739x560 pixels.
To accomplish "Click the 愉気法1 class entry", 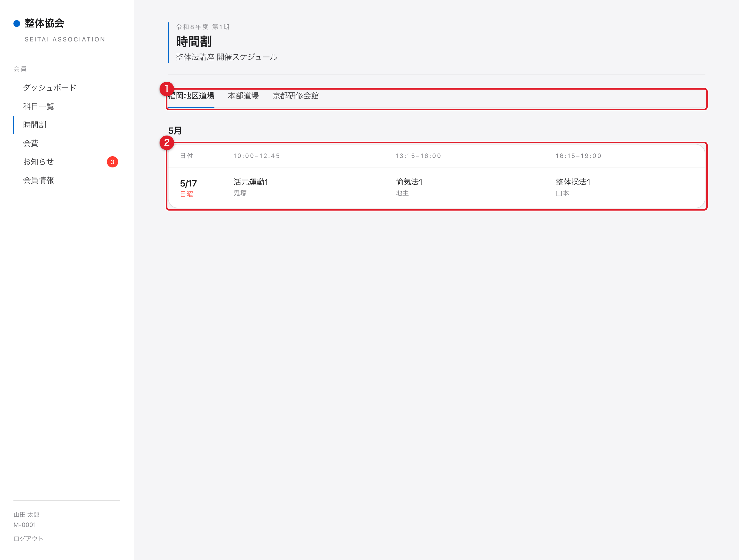I will pyautogui.click(x=409, y=182).
